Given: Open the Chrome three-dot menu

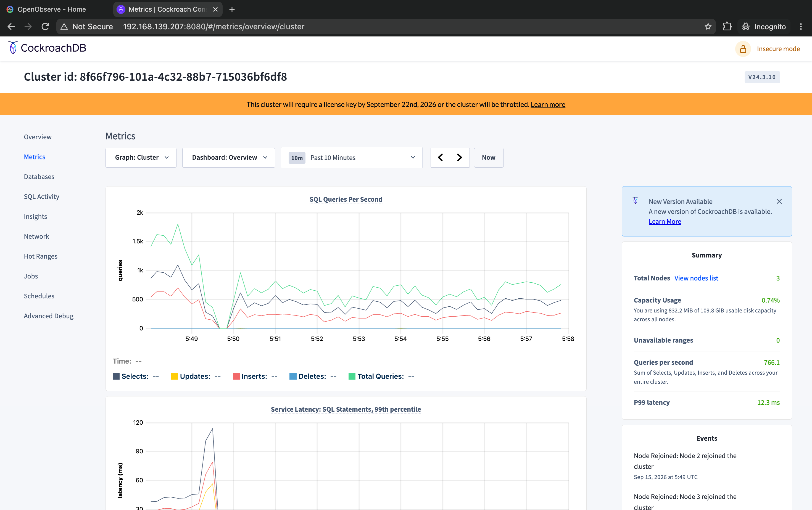Looking at the screenshot, I should tap(801, 27).
